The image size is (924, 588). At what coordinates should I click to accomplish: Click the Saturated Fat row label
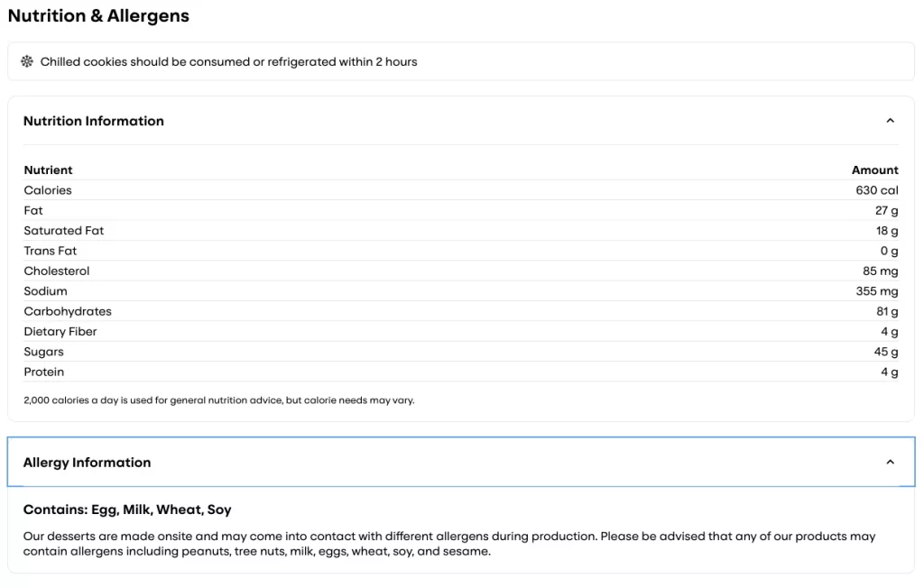tap(64, 231)
